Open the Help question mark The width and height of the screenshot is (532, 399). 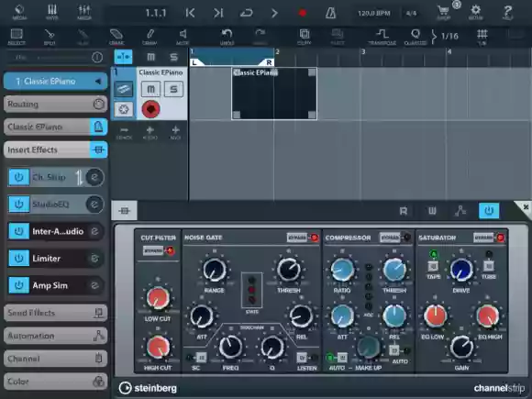(507, 12)
